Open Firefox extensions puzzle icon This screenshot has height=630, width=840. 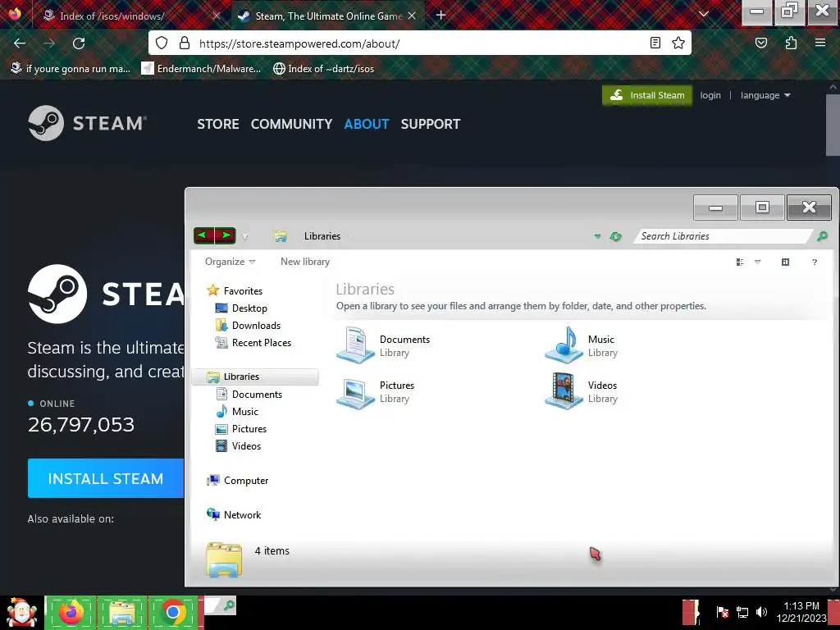791,43
